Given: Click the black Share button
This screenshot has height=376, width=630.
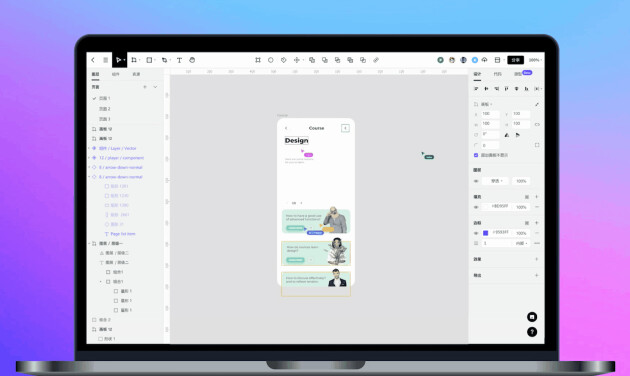Looking at the screenshot, I should coord(515,60).
